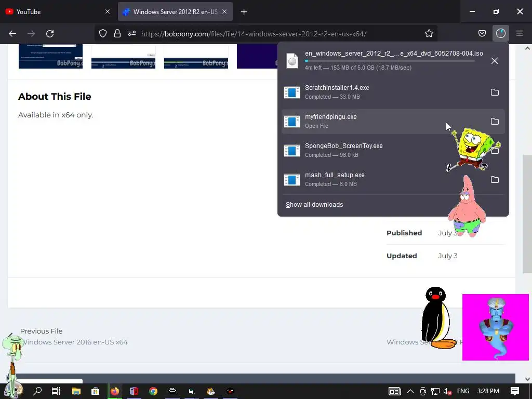Open the third BobPony screenshot thumbnail
Viewport: 532px width, 399px height.
coord(196,56)
